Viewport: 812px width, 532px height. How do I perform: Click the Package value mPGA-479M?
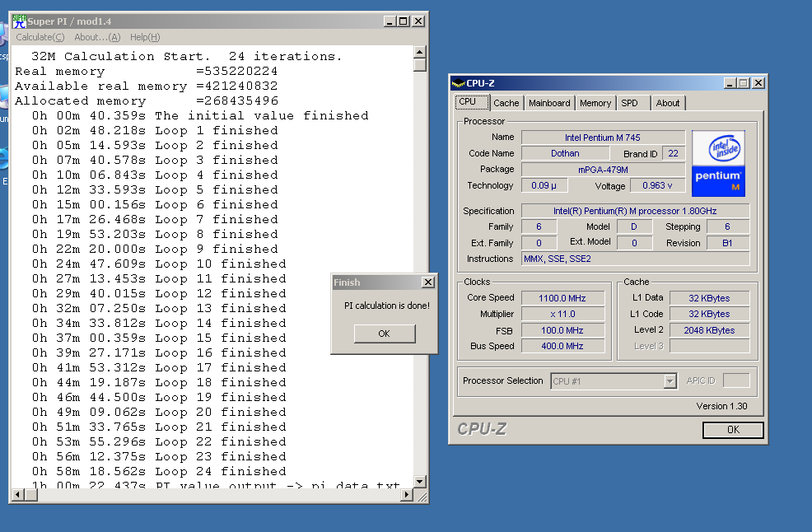pyautogui.click(x=603, y=170)
